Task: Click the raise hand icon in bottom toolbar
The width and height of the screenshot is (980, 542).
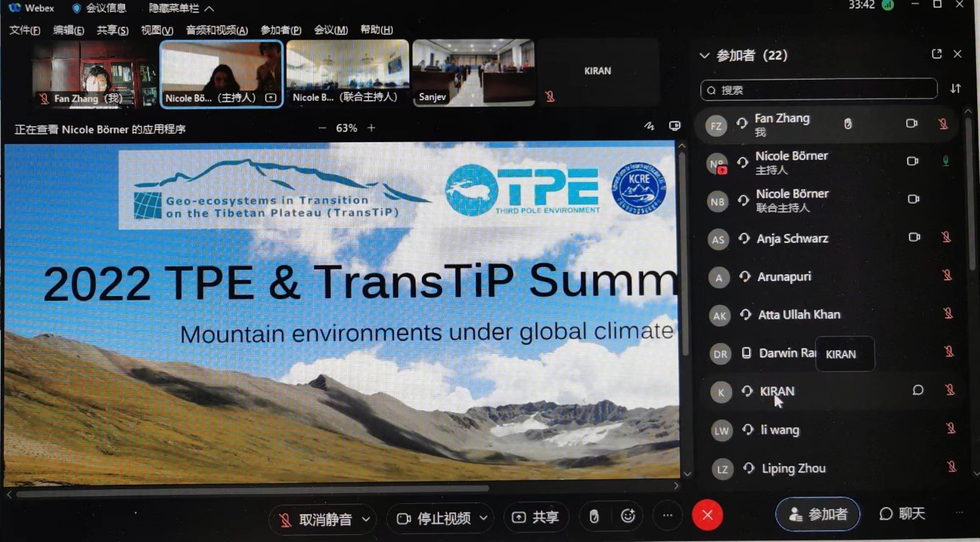Action: pos(594,517)
